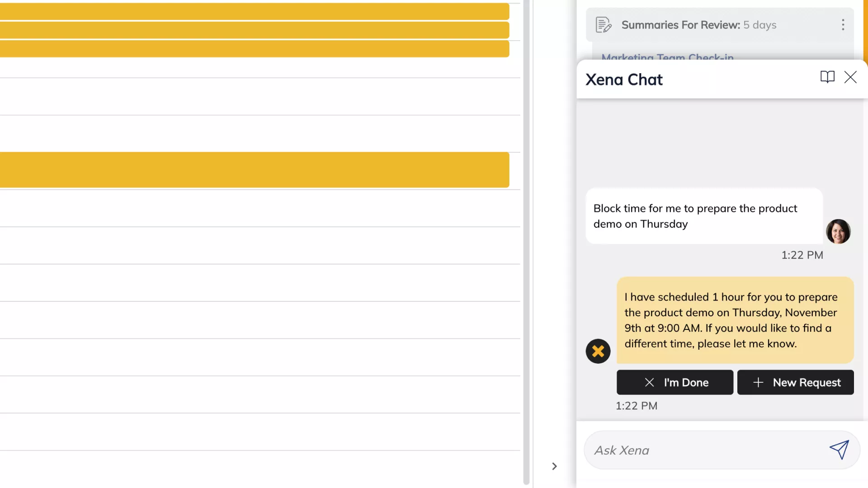
Task: Click the user's profile photo avatar
Action: [838, 231]
